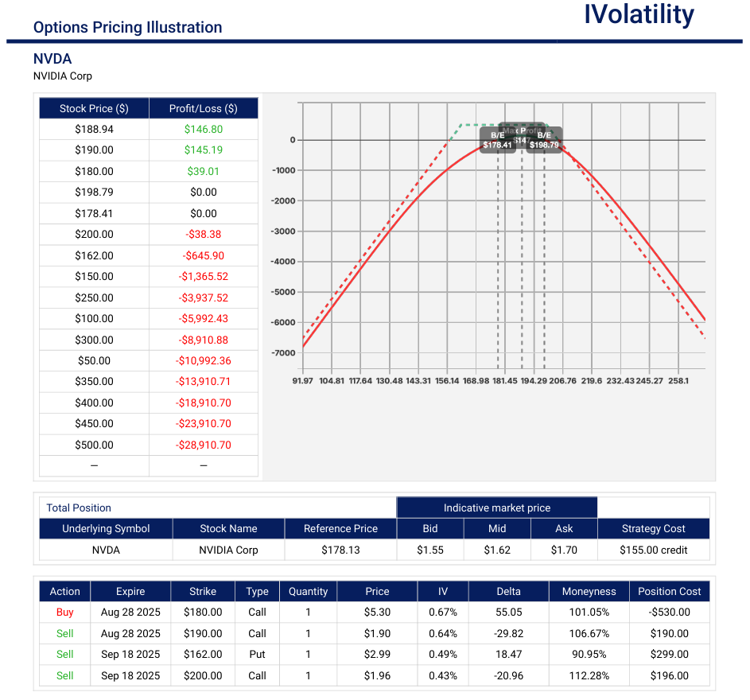This screenshot has width=750, height=700.
Task: Click the -$3,937.52 loss value
Action: tap(204, 297)
